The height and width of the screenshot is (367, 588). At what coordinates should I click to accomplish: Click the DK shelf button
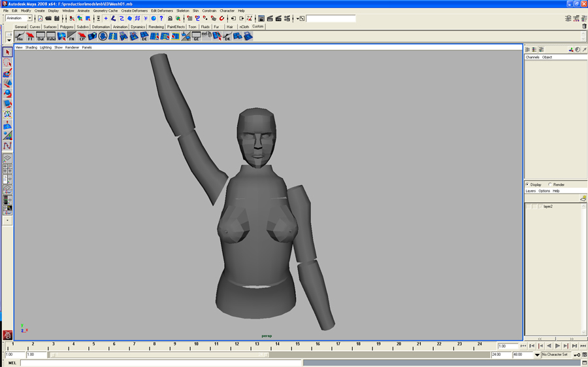(227, 37)
